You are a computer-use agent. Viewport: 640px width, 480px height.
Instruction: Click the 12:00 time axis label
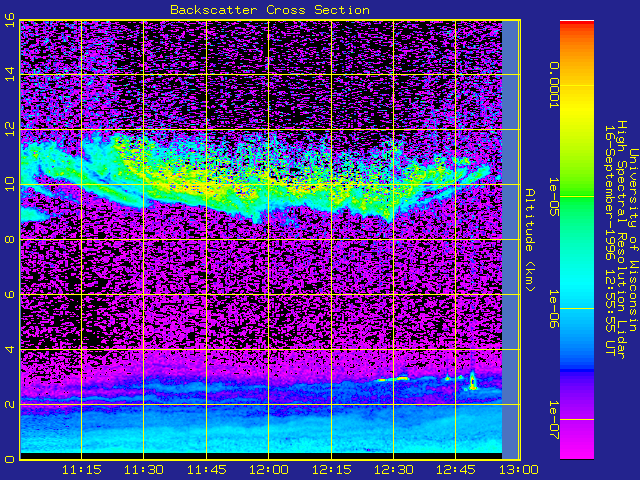pyautogui.click(x=269, y=470)
